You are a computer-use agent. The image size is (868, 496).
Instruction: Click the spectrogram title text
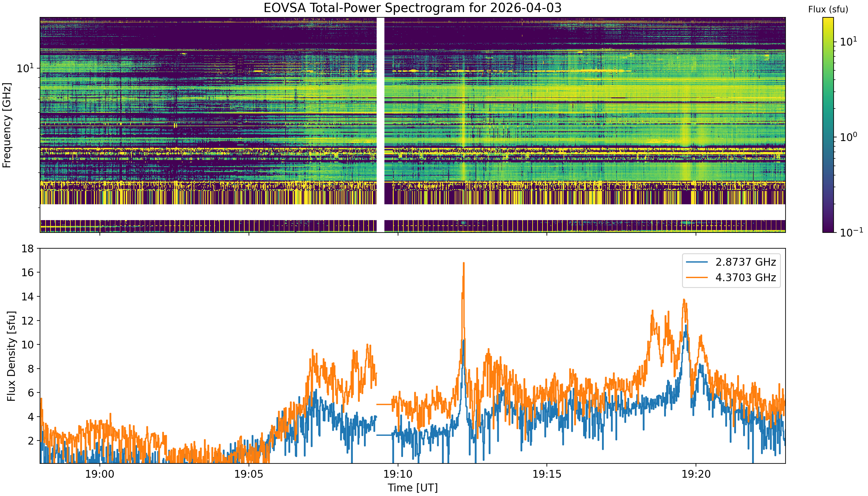click(412, 8)
